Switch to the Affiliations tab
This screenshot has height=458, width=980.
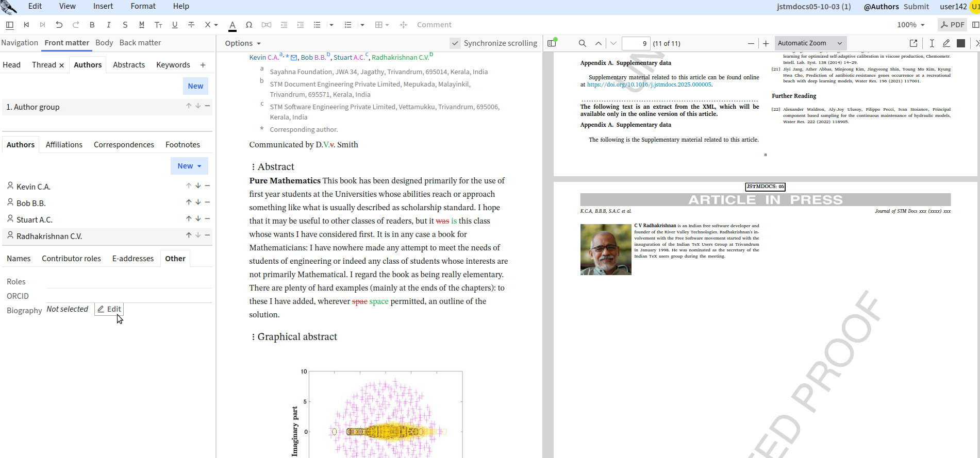tap(64, 145)
